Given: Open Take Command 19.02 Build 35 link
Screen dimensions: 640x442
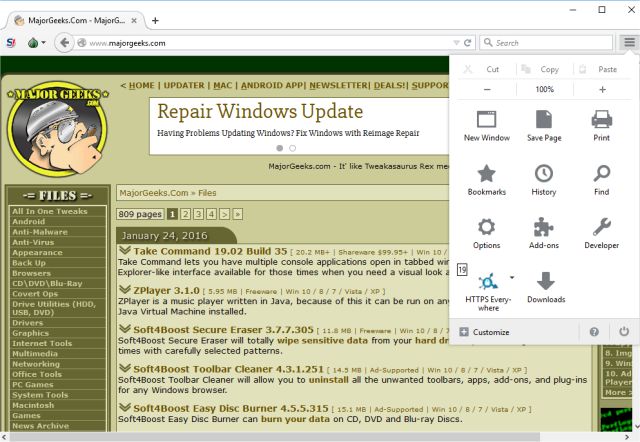Looking at the screenshot, I should pos(210,251).
